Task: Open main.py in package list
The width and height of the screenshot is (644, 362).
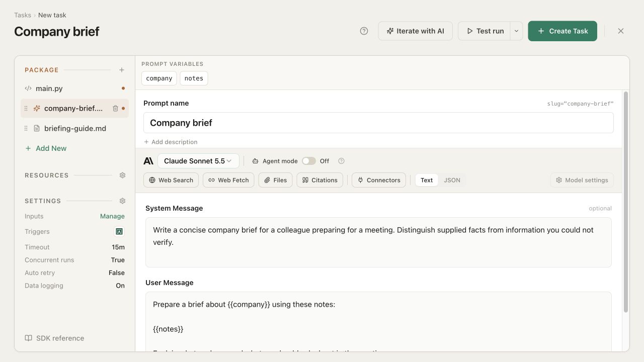Action: tap(74, 88)
